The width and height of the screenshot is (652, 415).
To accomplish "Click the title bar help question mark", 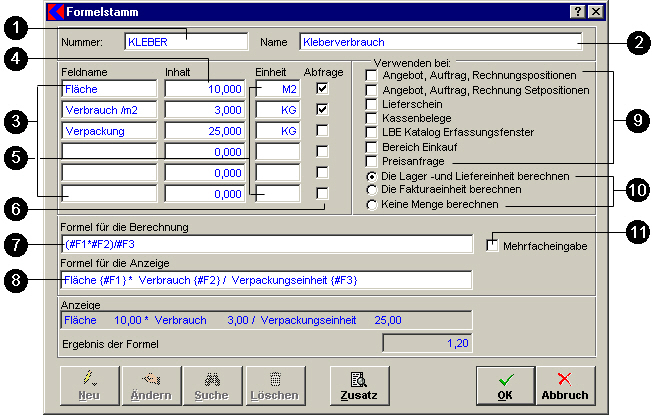I will pos(578,12).
